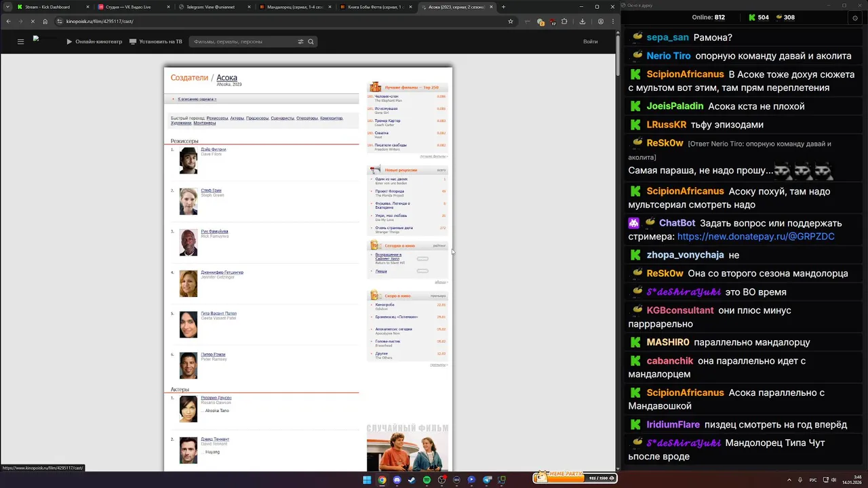This screenshot has width=868, height=488.
Task: Open Проект Флорида review link
Action: [389, 191]
